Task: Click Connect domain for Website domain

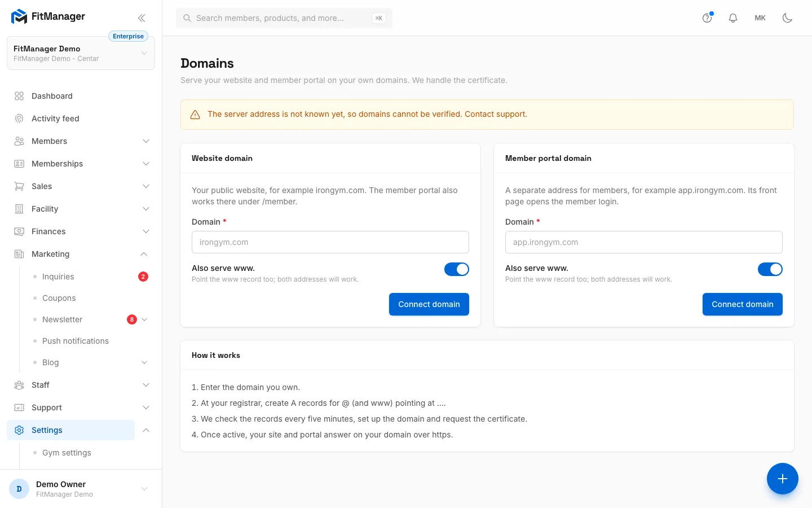Action: coord(429,304)
